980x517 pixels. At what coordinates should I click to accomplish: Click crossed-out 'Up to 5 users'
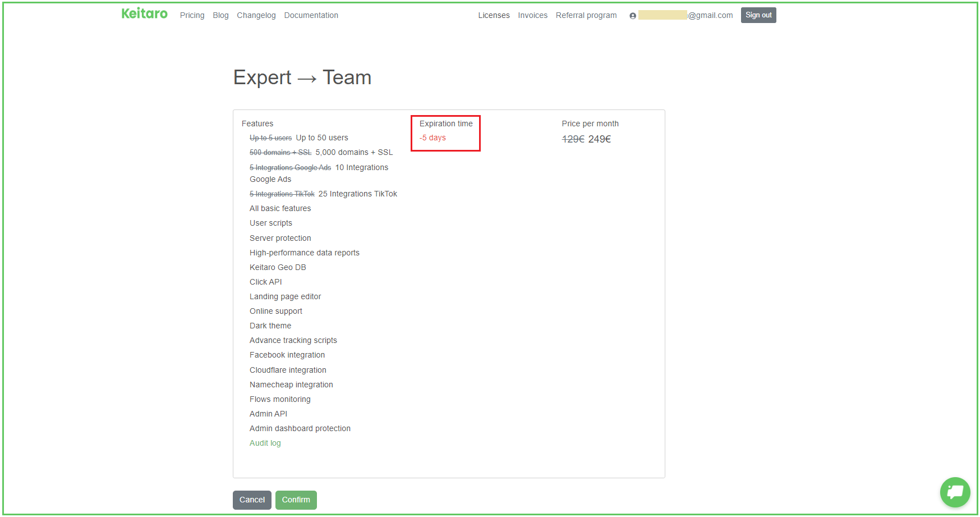coord(270,138)
